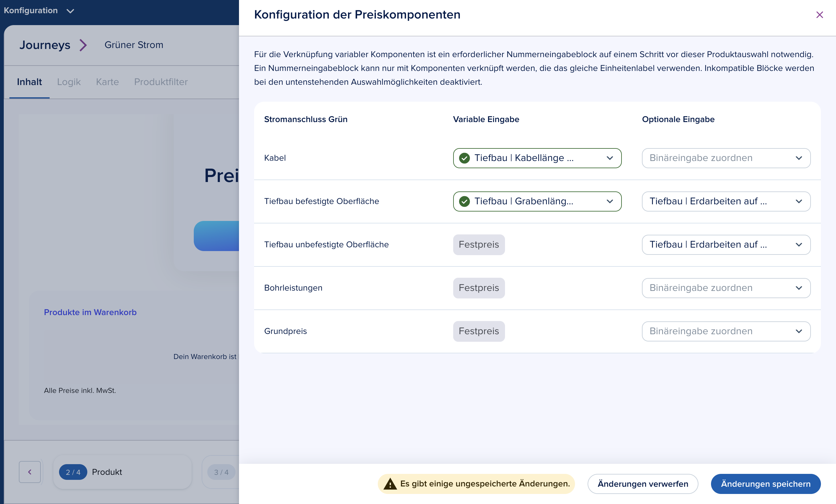
Task: Click Optionale Eingabe column header
Action: click(678, 119)
